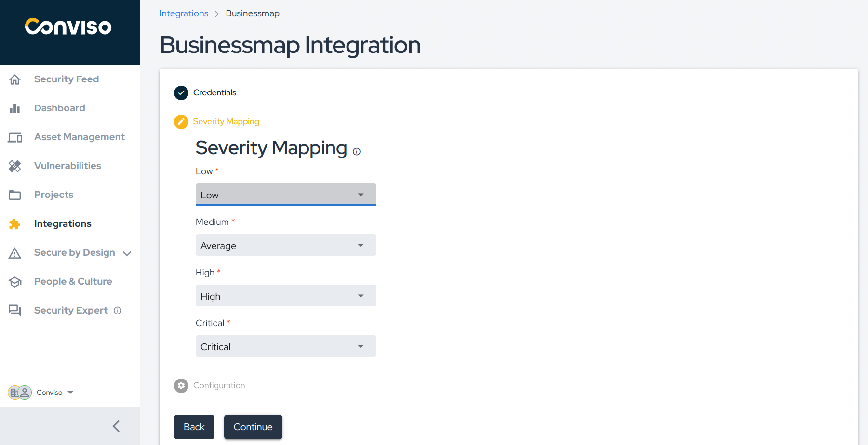Screen dimensions: 868x445
Task: Open Vulnerabilities via the bandage icon
Action: [15, 166]
